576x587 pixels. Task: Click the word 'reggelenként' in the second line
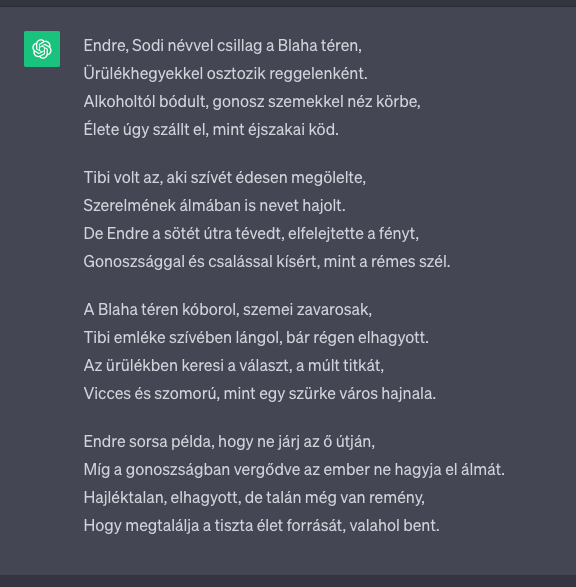click(318, 74)
